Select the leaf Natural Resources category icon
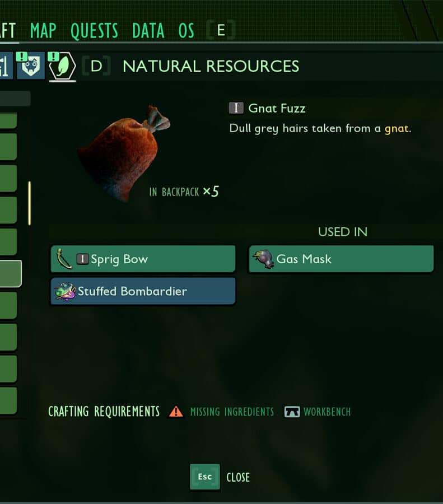Viewport: 443px width, 504px height. (x=63, y=66)
